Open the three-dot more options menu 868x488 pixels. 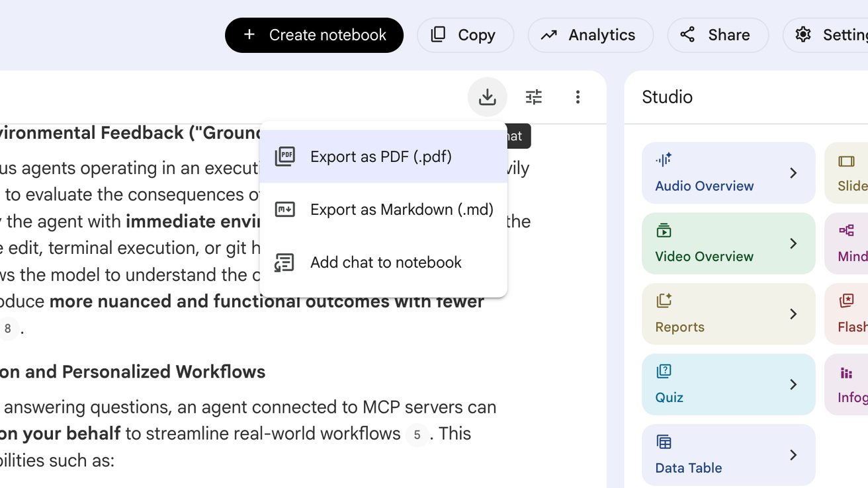tap(578, 97)
